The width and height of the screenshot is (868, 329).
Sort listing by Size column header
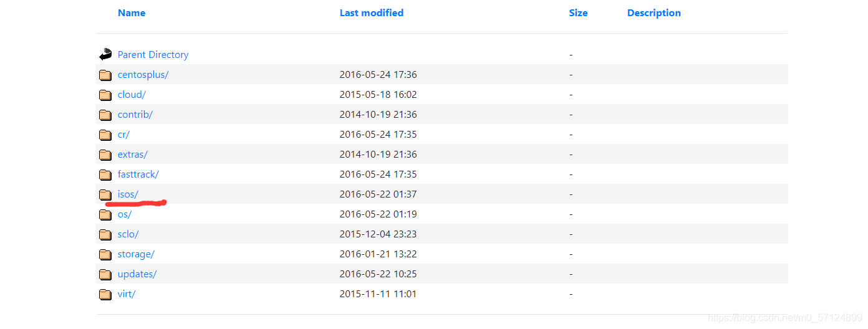tap(578, 12)
